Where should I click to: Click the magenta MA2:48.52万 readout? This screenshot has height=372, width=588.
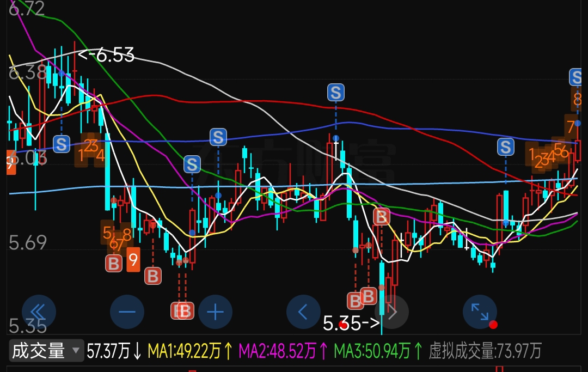click(284, 351)
